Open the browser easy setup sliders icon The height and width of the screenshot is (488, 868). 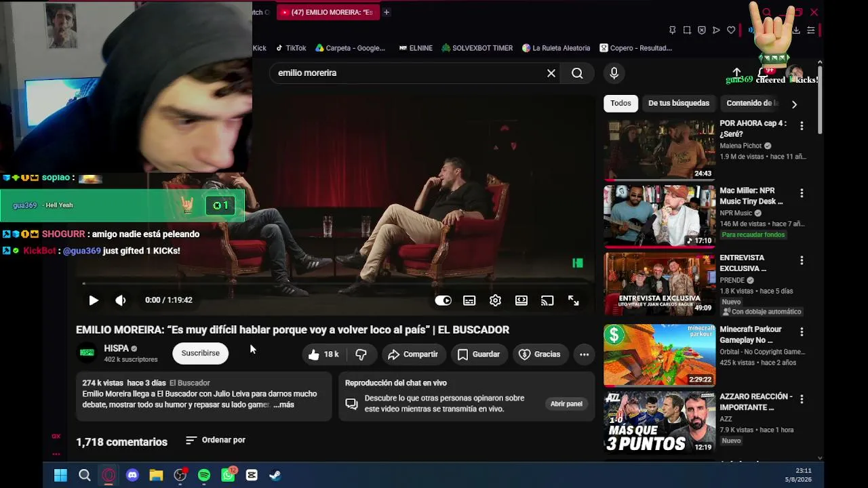(811, 30)
